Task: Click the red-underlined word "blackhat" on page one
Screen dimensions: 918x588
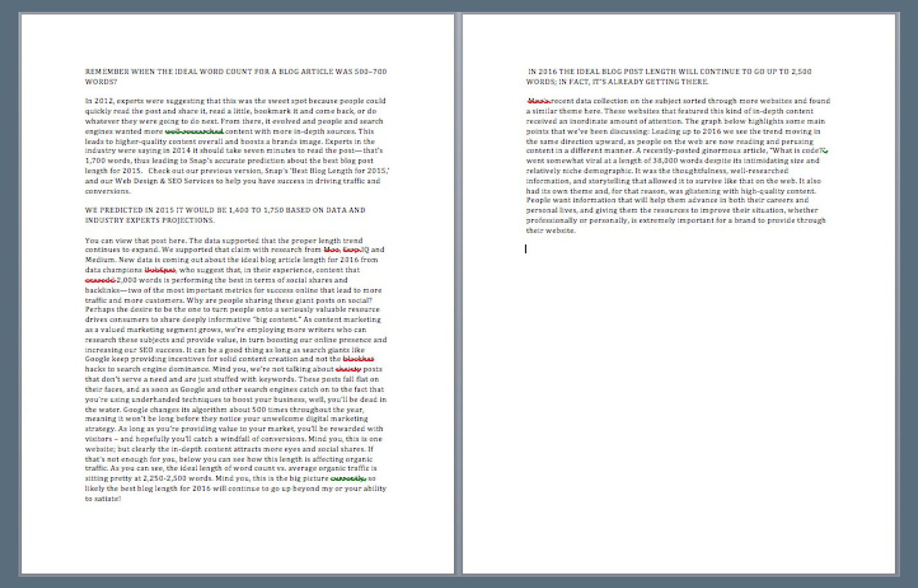Action: point(358,359)
